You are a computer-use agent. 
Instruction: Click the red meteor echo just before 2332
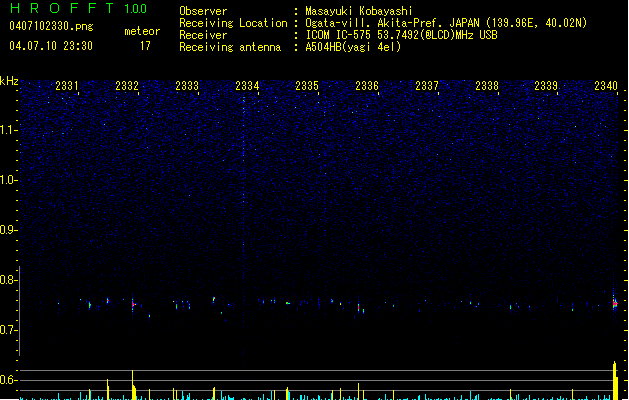point(134,305)
